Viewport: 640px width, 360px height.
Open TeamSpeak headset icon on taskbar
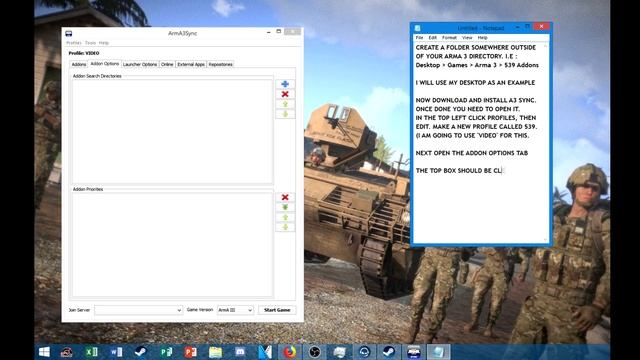click(x=364, y=352)
